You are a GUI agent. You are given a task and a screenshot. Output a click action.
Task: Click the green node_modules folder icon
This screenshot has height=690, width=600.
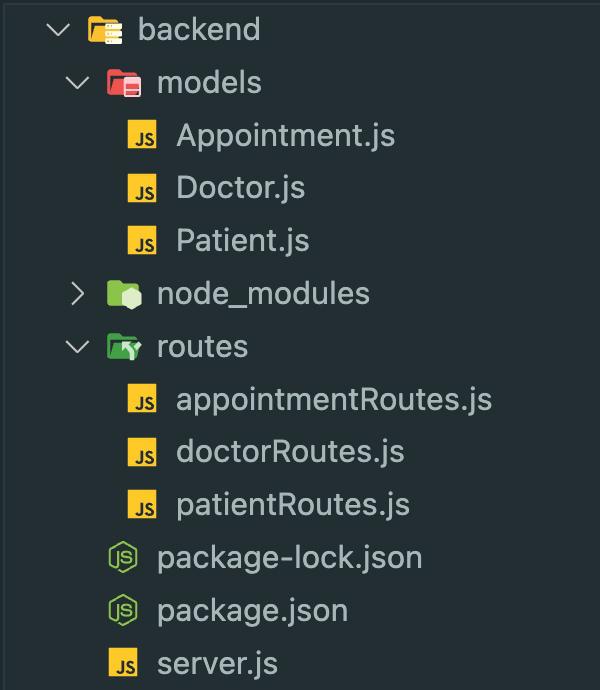[124, 294]
